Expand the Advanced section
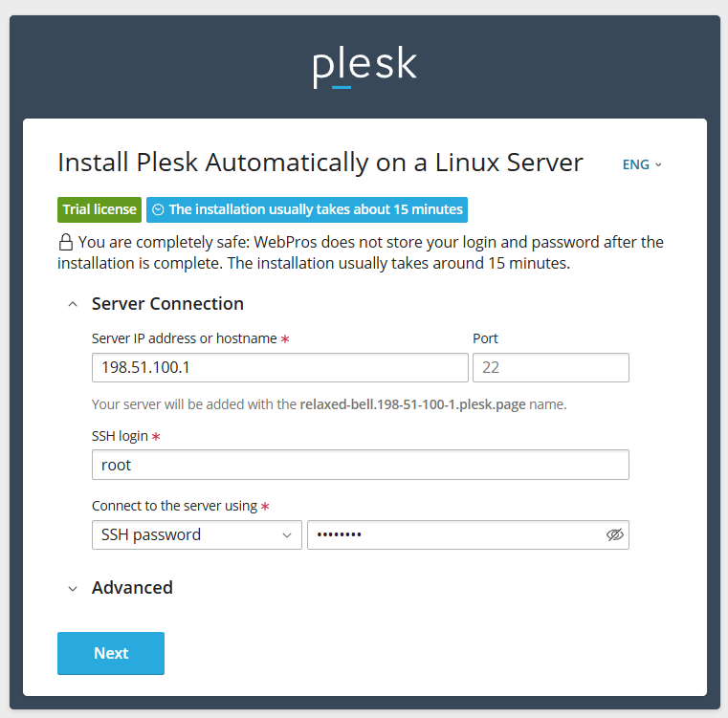The width and height of the screenshot is (728, 718). (x=73, y=588)
